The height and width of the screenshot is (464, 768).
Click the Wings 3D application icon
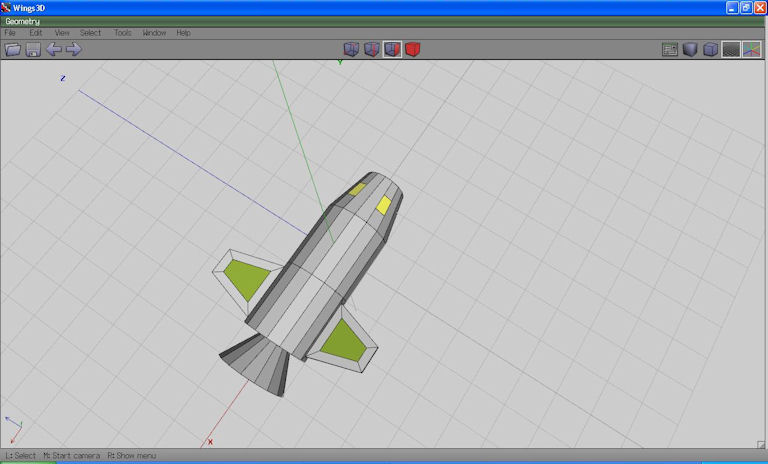[6, 7]
